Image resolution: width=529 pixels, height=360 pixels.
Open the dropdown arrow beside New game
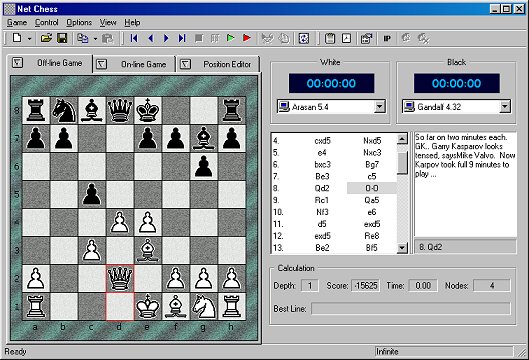click(30, 39)
